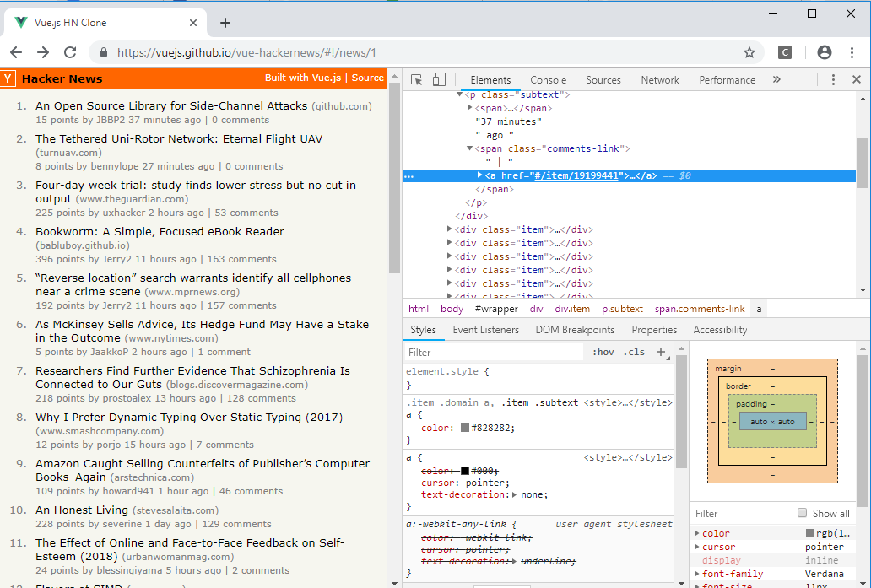Click the address bar URL
Image resolution: width=871 pixels, height=588 pixels.
tap(246, 53)
